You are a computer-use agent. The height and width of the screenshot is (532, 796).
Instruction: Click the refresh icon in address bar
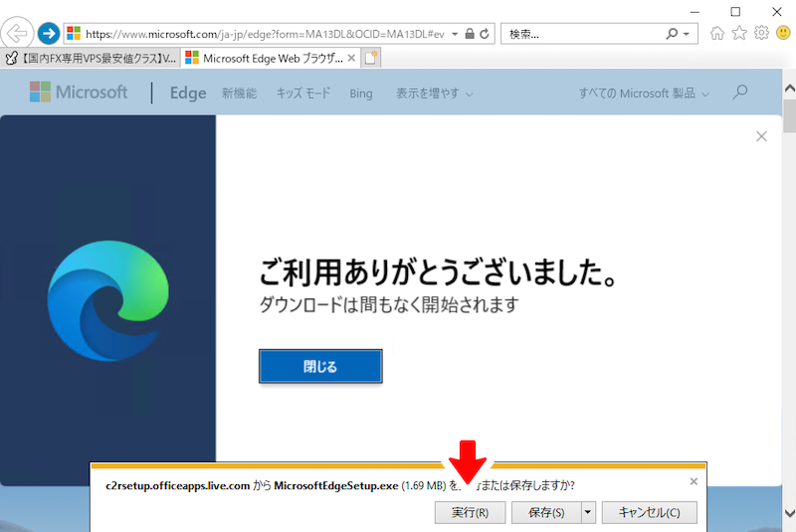click(485, 34)
